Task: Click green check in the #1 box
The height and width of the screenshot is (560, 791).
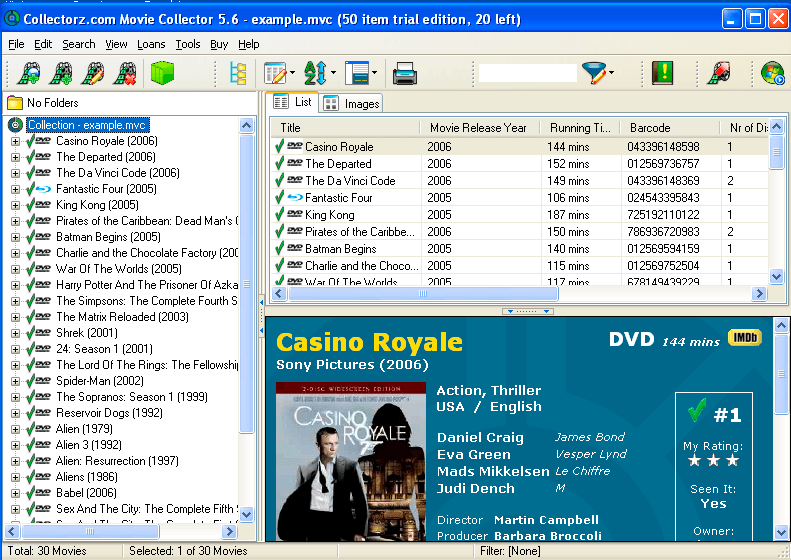Action: pyautogui.click(x=697, y=411)
